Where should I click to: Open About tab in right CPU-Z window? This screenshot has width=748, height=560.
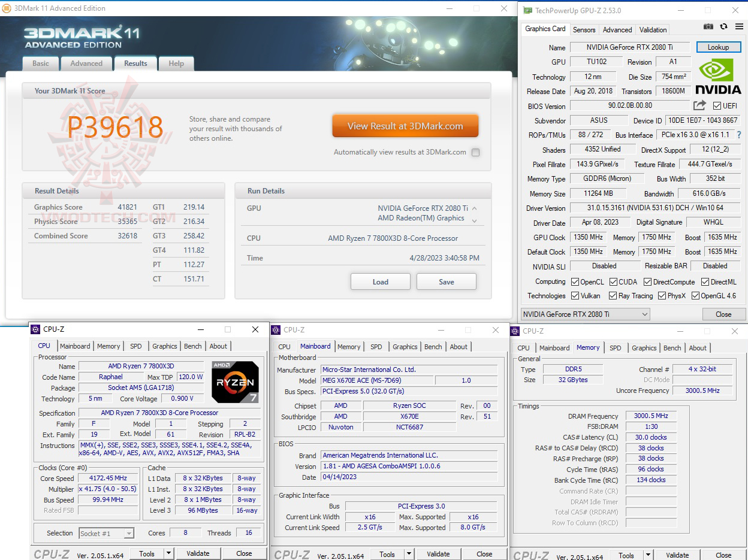tap(698, 348)
